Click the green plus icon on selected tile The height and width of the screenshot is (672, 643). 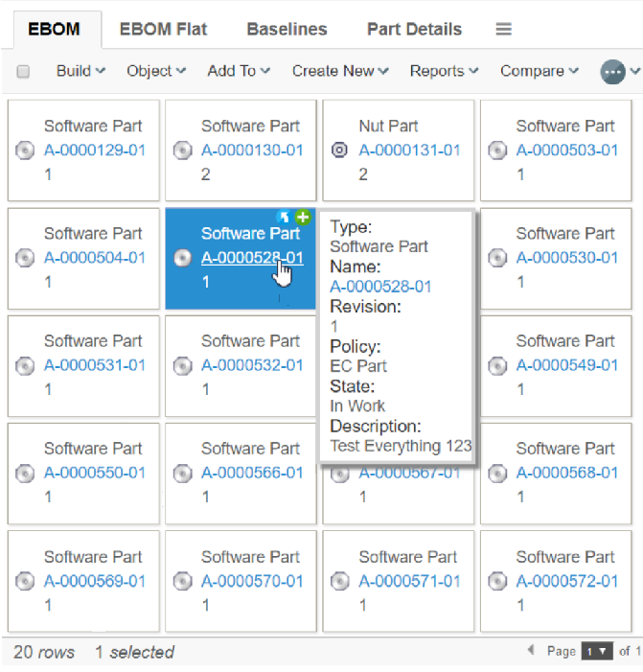pyautogui.click(x=303, y=217)
